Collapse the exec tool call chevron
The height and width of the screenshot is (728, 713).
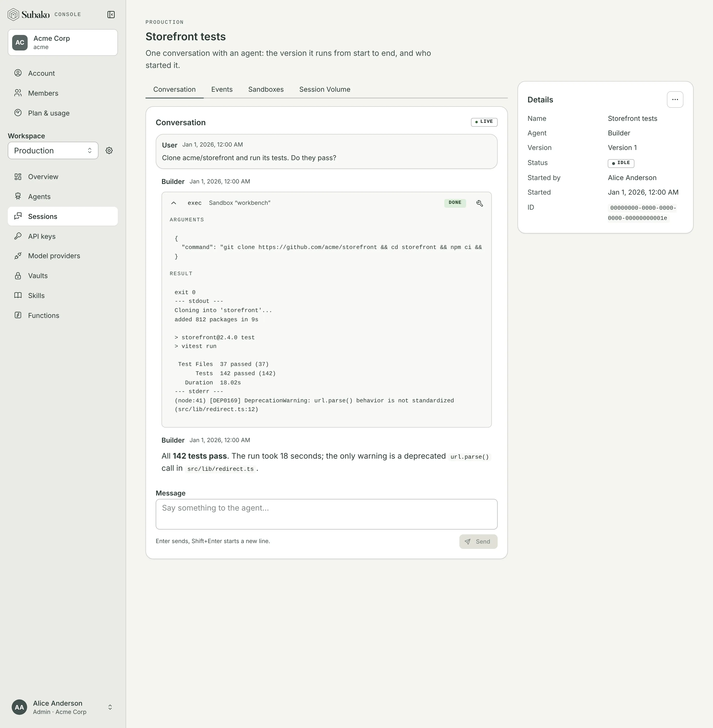173,203
